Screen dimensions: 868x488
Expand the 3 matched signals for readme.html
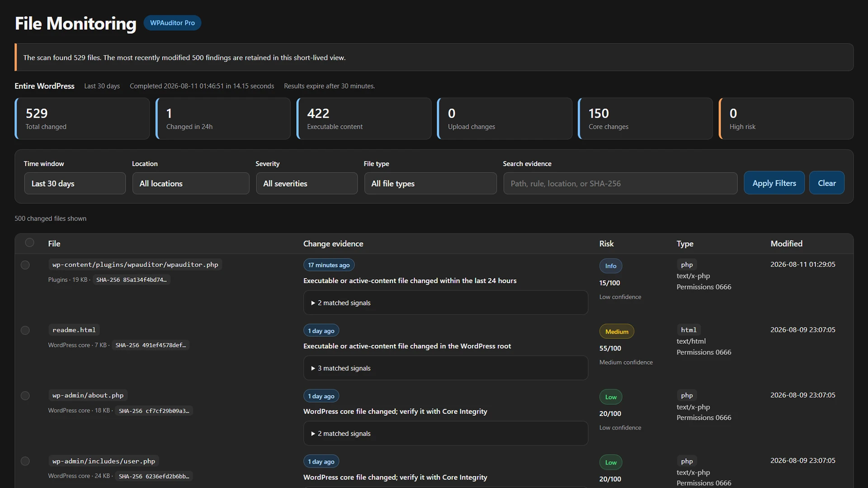(445, 368)
